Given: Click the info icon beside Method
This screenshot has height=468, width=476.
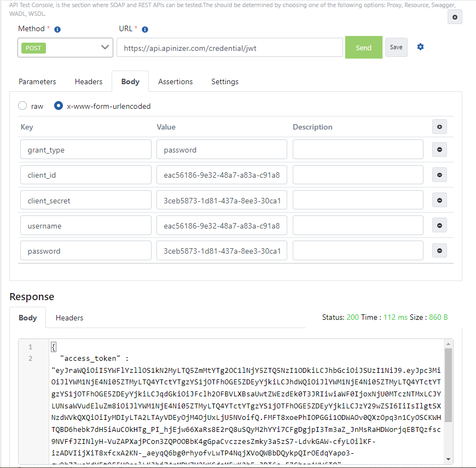Looking at the screenshot, I should tap(57, 28).
